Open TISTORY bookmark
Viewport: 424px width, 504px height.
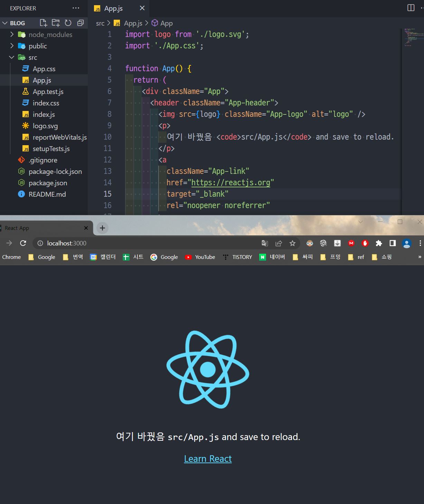click(x=237, y=257)
